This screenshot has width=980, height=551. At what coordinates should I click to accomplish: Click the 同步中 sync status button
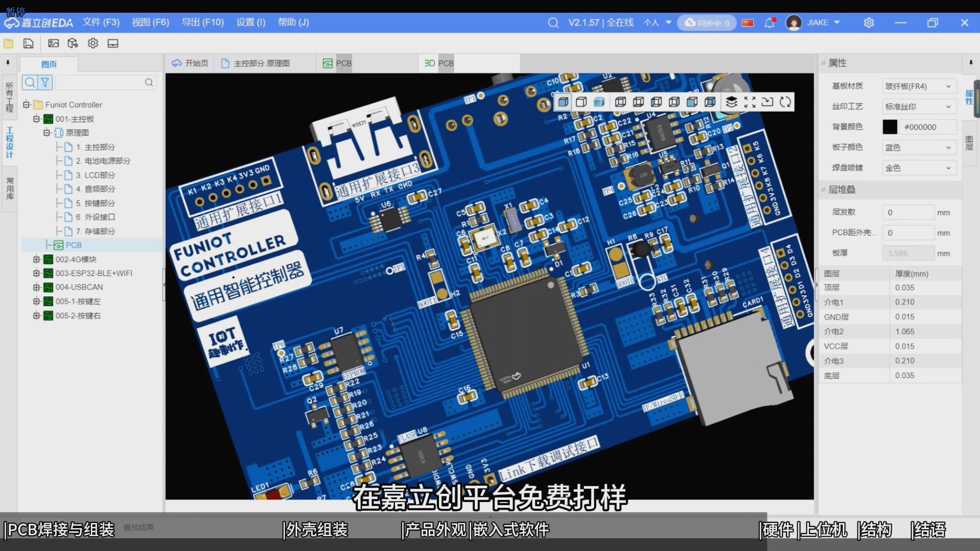click(x=706, y=23)
